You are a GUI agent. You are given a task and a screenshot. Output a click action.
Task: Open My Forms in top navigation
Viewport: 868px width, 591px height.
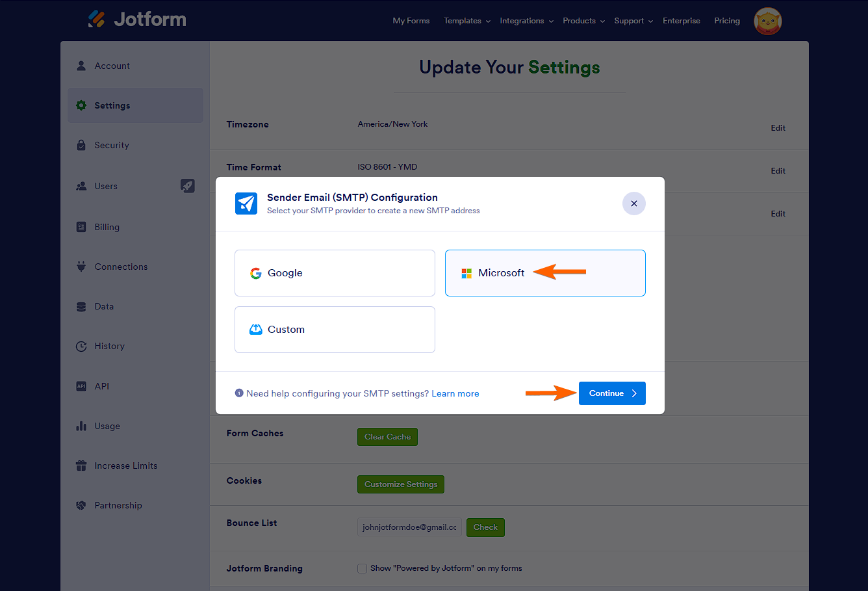[x=411, y=21]
